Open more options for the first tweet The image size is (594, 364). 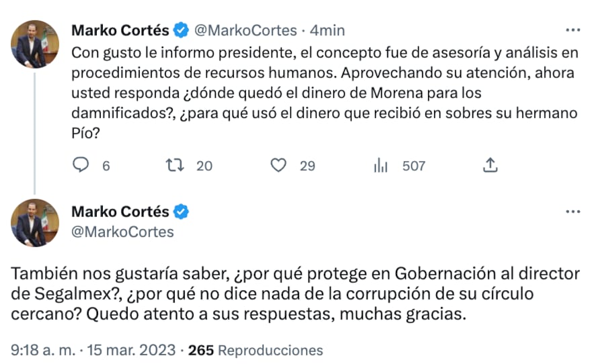point(572,30)
